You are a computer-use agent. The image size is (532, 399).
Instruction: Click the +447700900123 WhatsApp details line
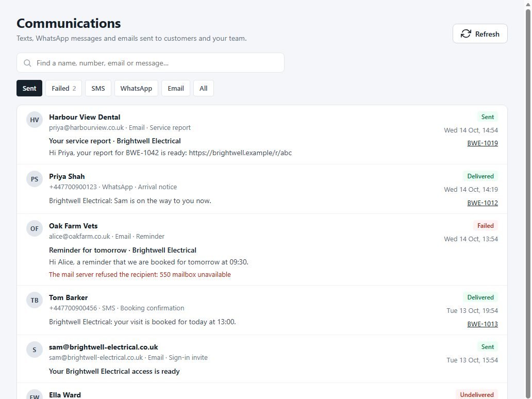(x=113, y=187)
